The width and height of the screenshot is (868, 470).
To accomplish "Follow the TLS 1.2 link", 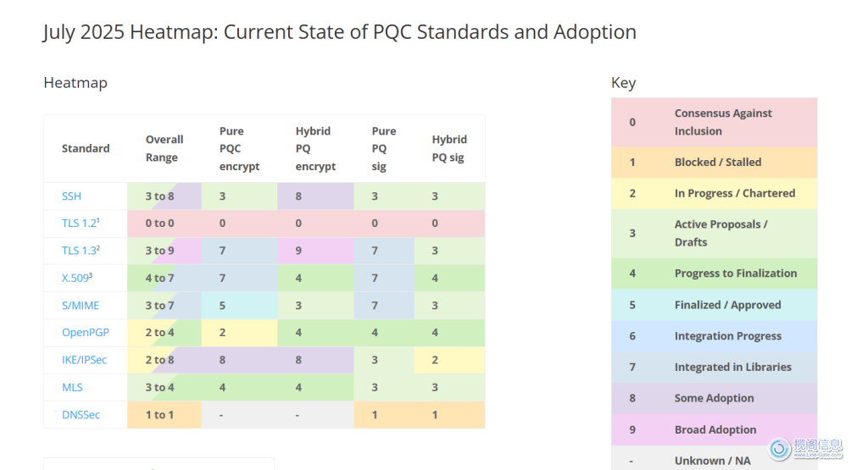I will (81, 224).
